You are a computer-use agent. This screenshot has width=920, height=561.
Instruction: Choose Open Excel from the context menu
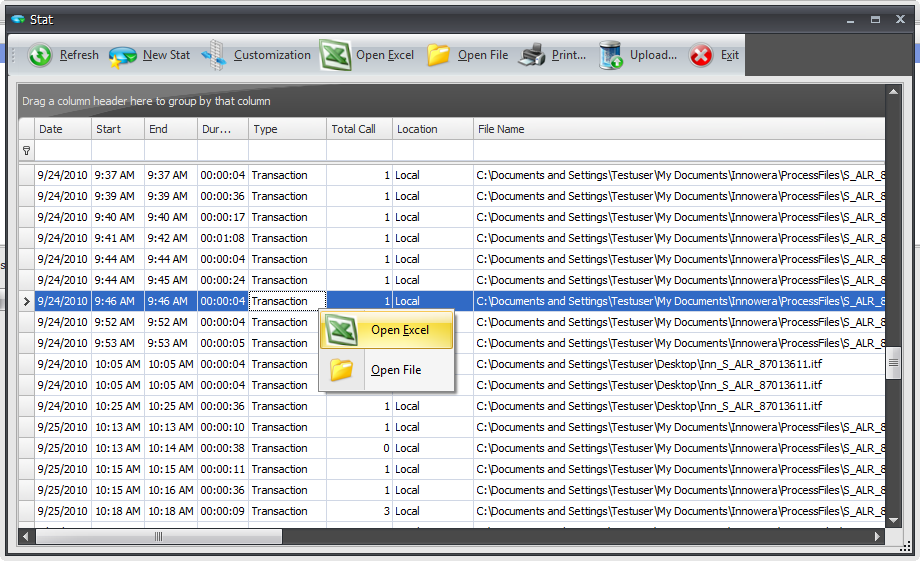(399, 330)
